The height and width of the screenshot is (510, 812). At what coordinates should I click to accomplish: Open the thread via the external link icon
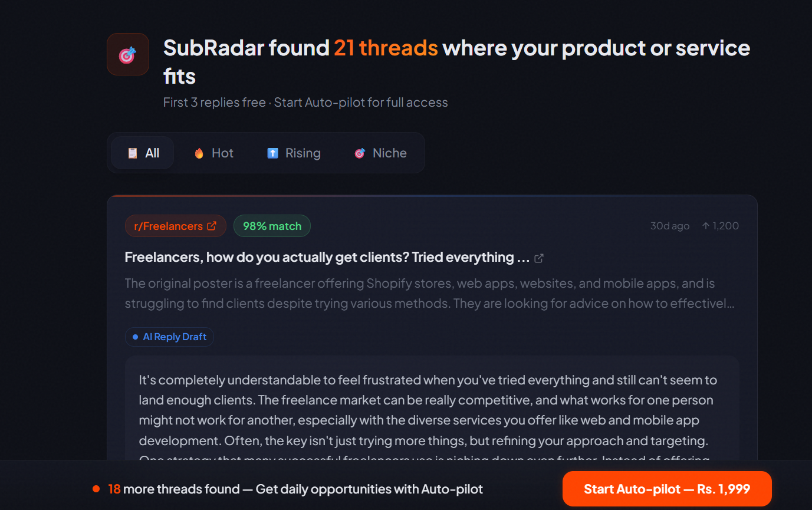click(538, 258)
